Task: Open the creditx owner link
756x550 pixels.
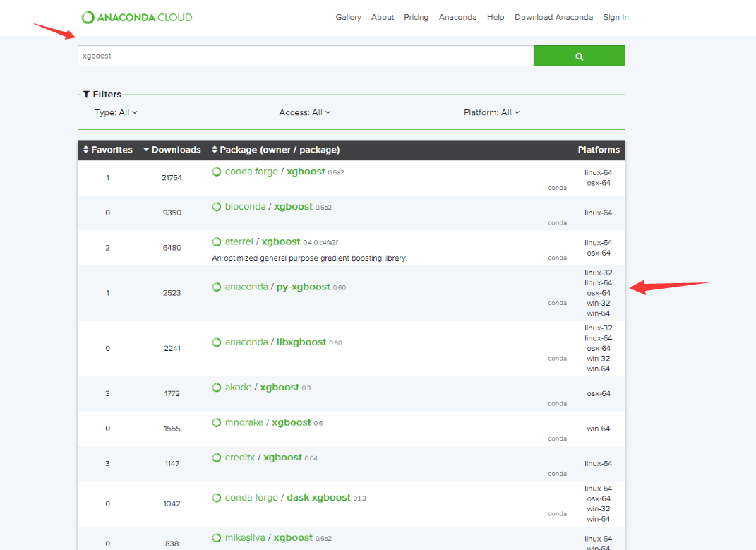Action: tap(239, 458)
